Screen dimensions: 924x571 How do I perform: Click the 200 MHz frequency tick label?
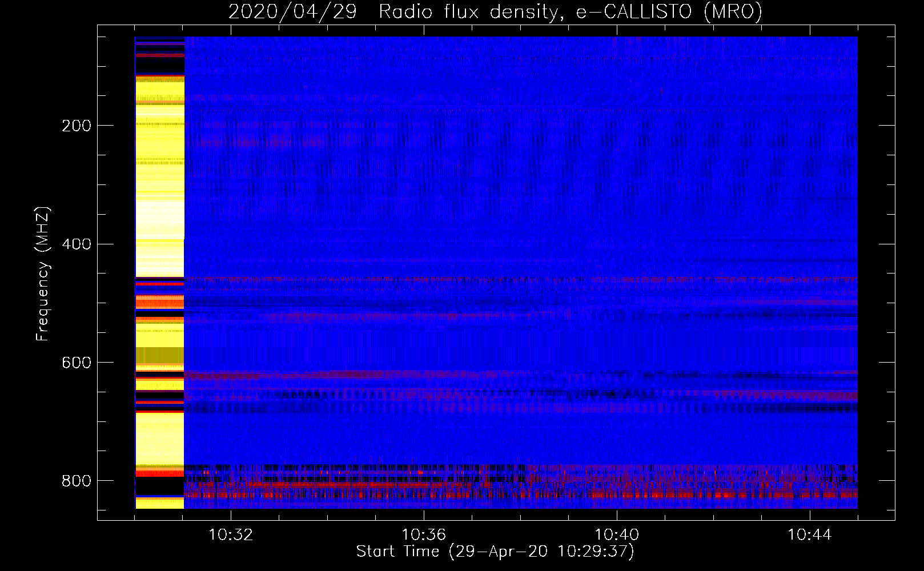[77, 126]
